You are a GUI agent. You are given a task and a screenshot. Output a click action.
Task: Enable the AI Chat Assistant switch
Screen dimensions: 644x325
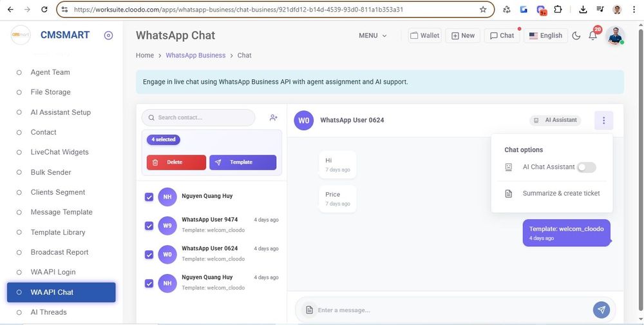(x=586, y=167)
